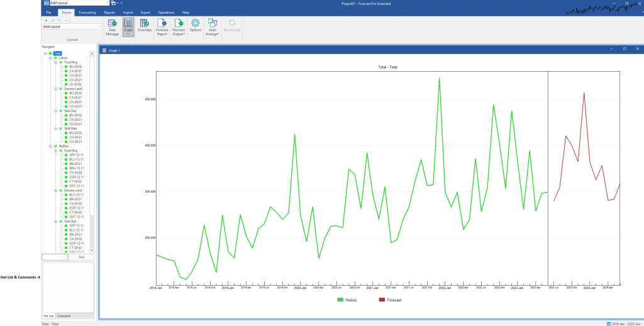Click the save icon in title bar
644x326 pixels.
[46, 3]
